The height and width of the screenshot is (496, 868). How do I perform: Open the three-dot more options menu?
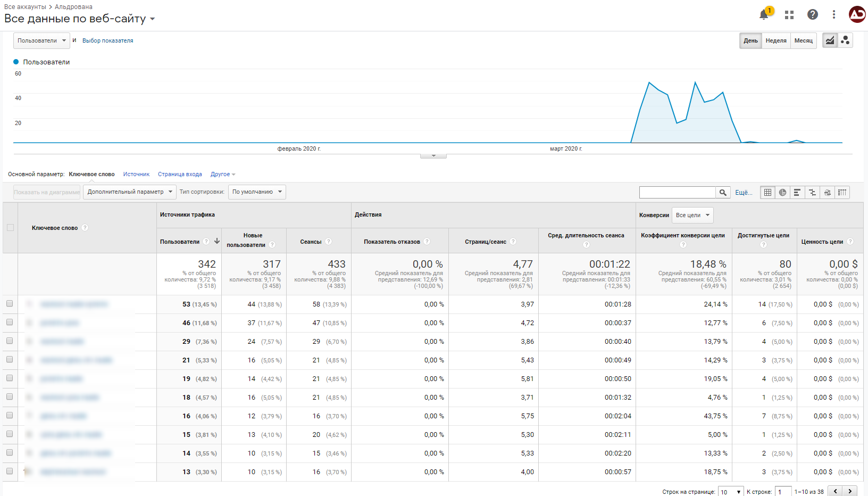[834, 14]
